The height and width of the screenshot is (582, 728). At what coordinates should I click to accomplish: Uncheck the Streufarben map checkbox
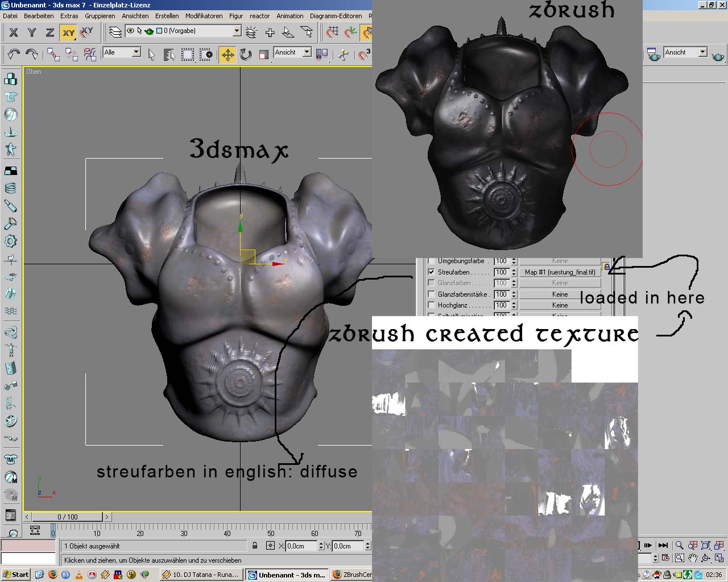tap(431, 272)
